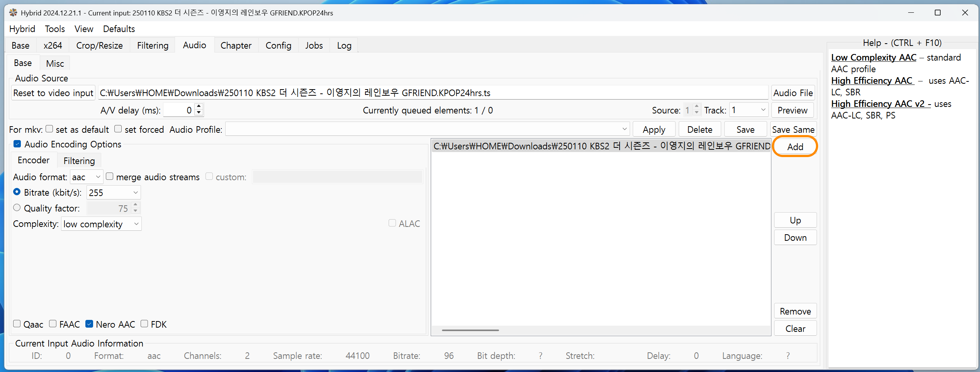Switch to the Config tab
This screenshot has width=980, height=372.
coord(279,46)
